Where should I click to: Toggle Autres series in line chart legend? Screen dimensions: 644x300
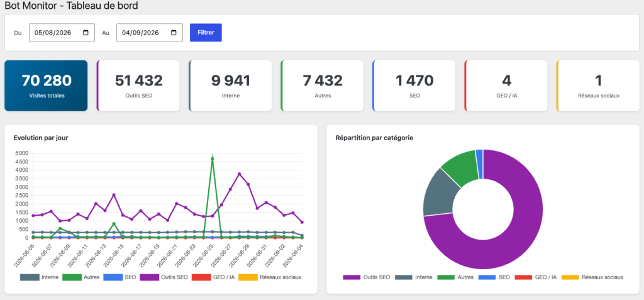(81, 277)
